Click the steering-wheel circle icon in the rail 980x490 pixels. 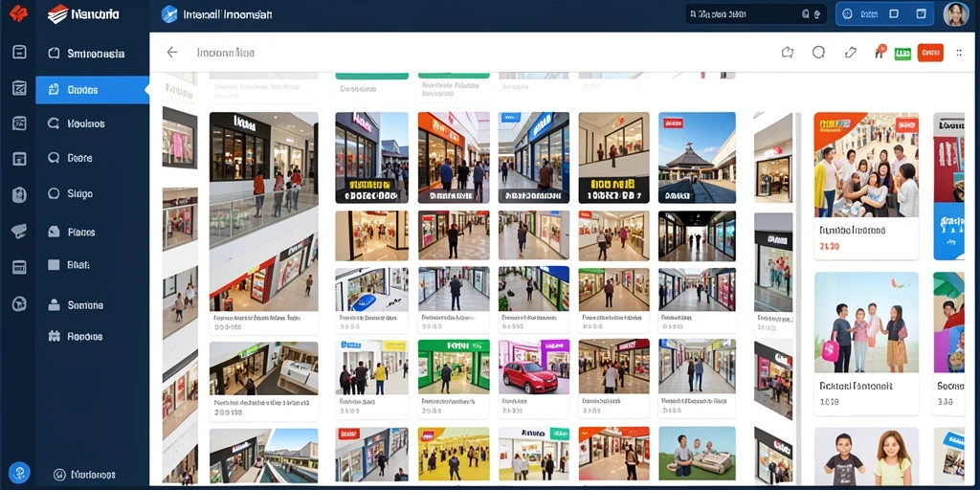(x=19, y=303)
